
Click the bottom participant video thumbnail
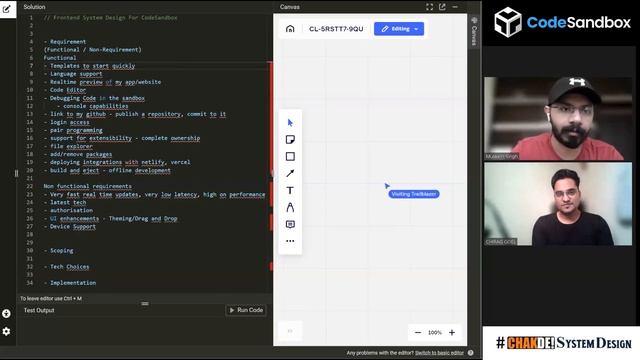coord(558,204)
